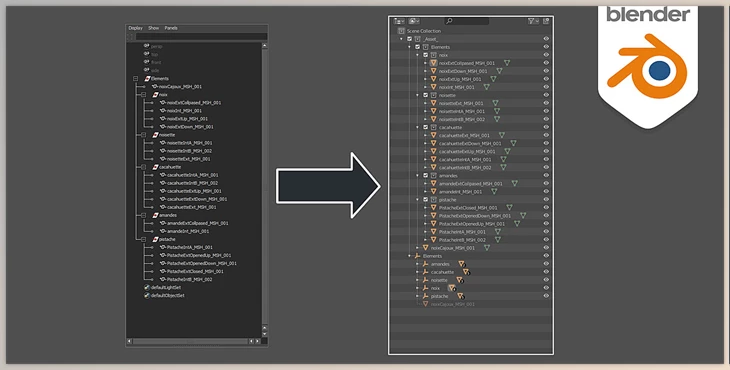Click the Elements empty object icon in Blender
The width and height of the screenshot is (730, 370).
[x=418, y=256]
